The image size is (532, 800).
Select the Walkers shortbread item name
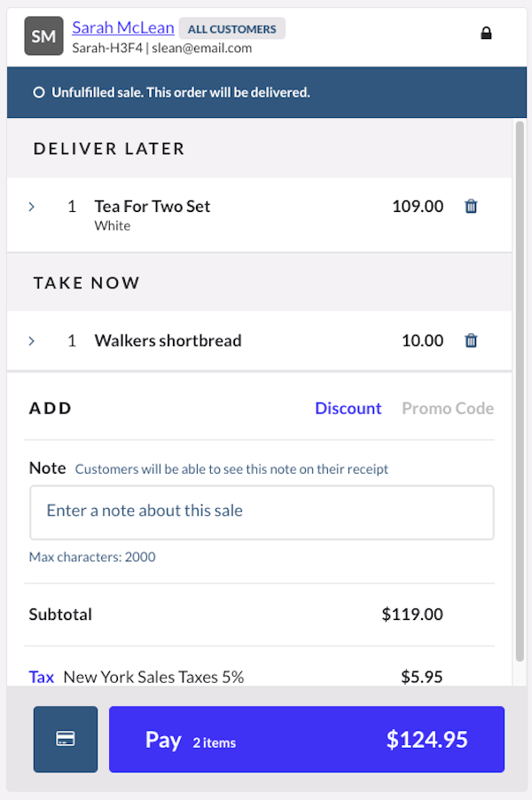point(168,341)
